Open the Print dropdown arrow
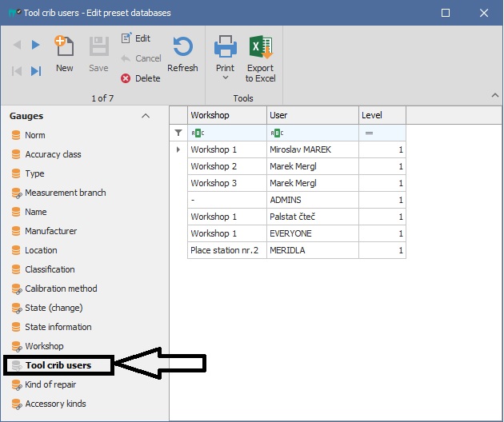Screen dimensions: 504x422 (x=226, y=78)
